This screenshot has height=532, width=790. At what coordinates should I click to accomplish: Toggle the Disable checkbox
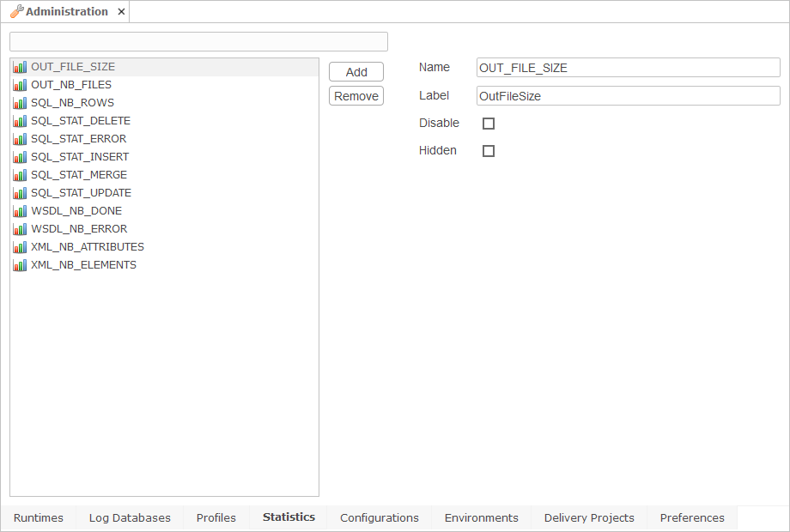(x=489, y=124)
